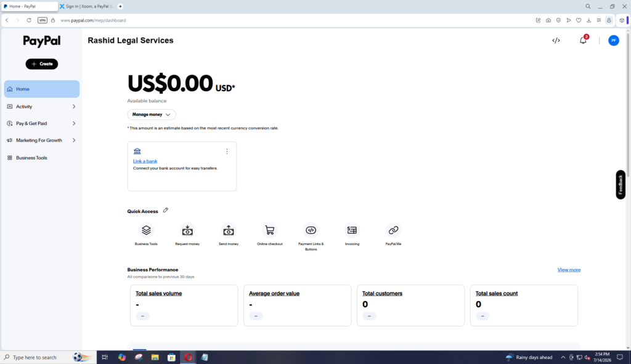Expand the Pay & Get Paid chevron
The width and height of the screenshot is (631, 364).
pos(74,123)
